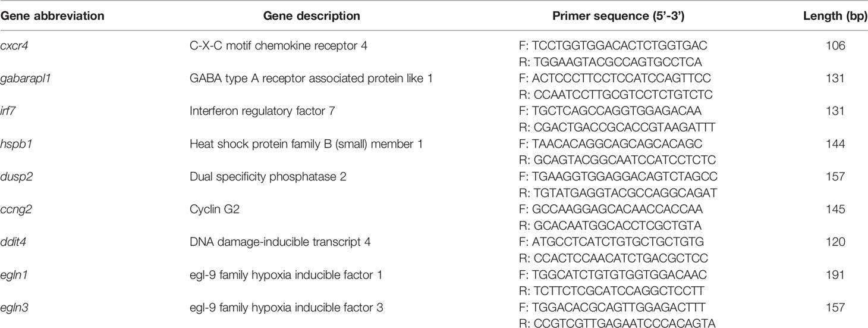868x328 pixels.
Task: Click reverse primer CCGTCGTTGAGAATCCCACAGTA
Action: click(617, 324)
